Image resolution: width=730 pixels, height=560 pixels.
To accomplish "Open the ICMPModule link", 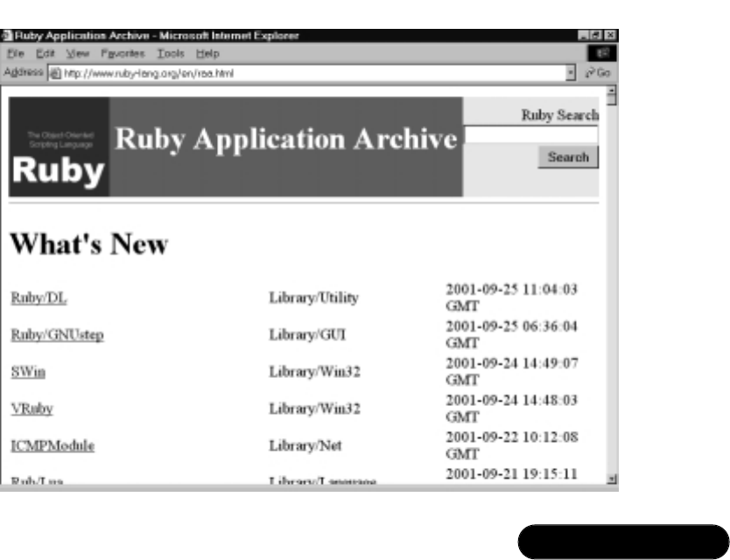I will coord(53,445).
